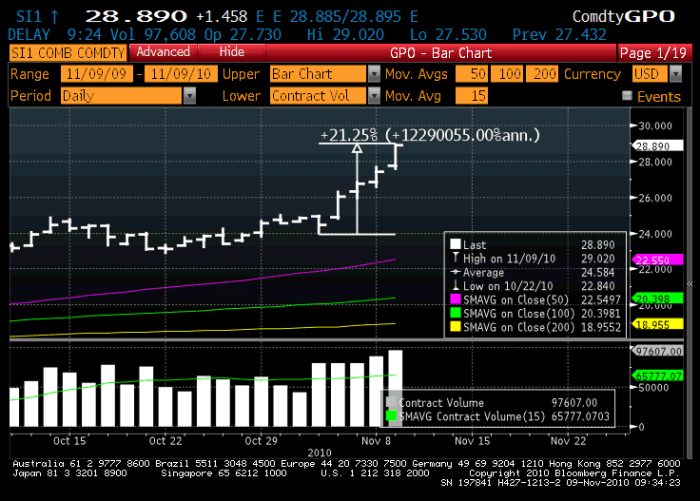The image size is (700, 501).
Task: Edit the 50 moving average field
Action: (x=471, y=74)
